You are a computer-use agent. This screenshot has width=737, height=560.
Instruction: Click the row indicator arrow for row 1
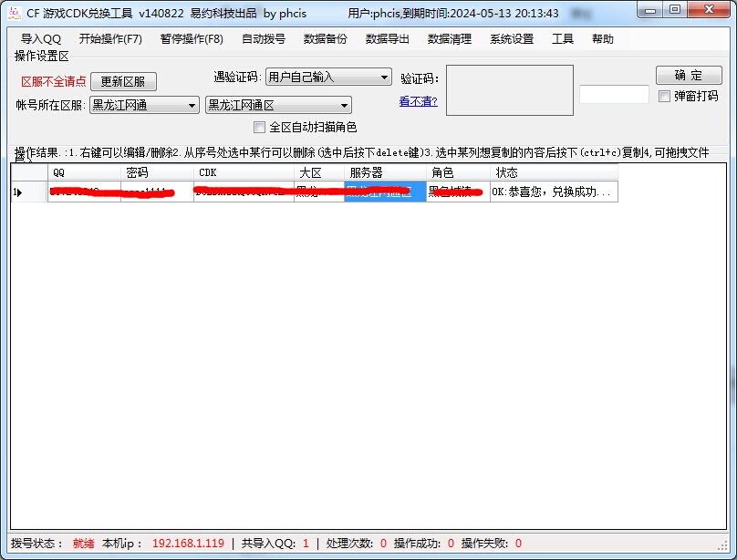[17, 192]
